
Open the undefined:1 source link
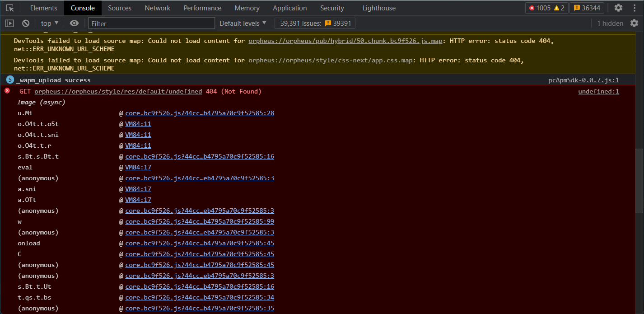pyautogui.click(x=598, y=91)
